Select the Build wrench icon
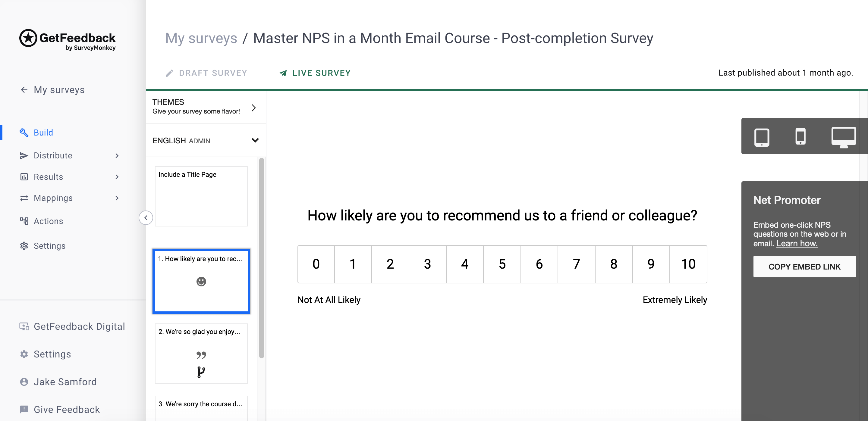The width and height of the screenshot is (868, 421). click(24, 133)
